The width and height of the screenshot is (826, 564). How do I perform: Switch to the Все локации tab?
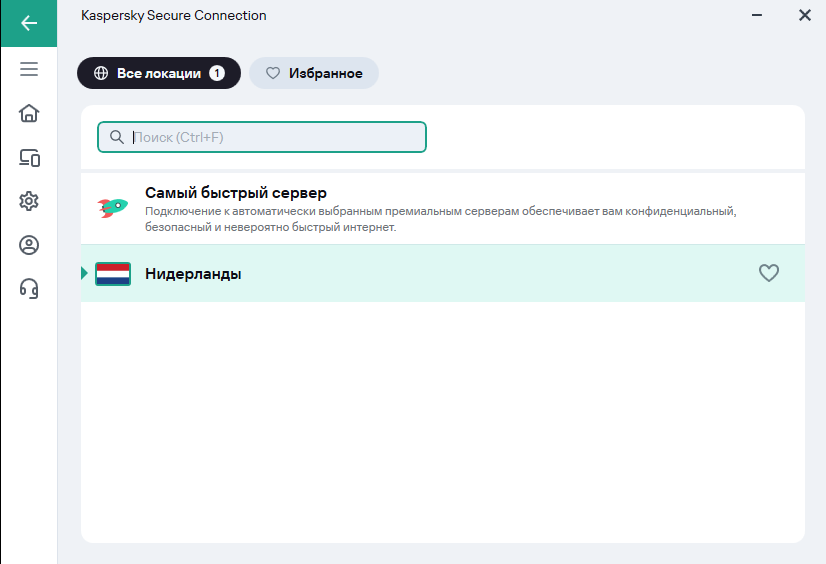[x=159, y=73]
